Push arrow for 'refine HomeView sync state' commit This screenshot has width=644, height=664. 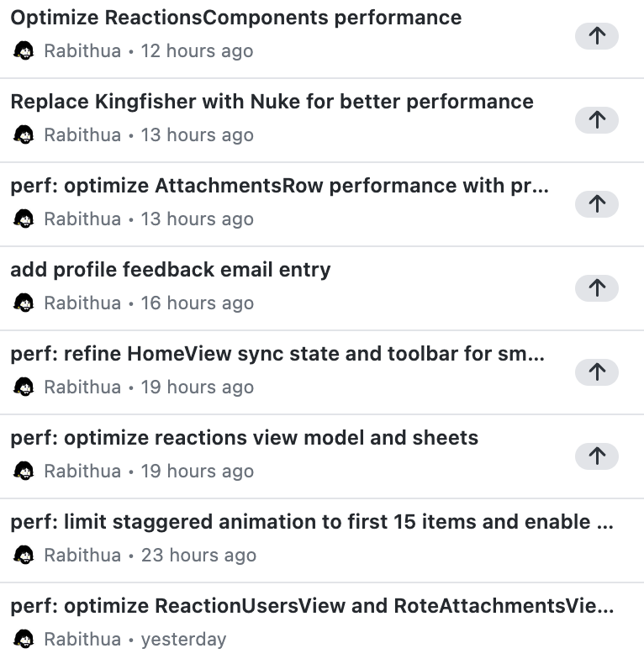coord(596,372)
